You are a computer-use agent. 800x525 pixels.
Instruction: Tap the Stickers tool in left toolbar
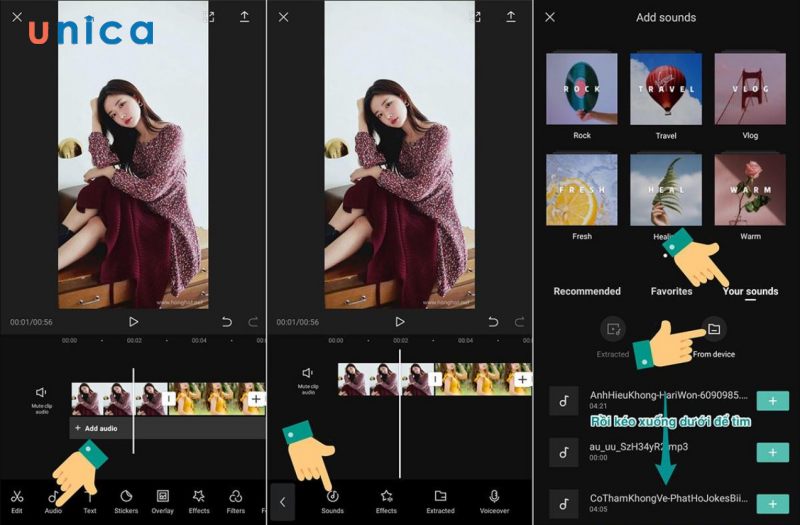tap(126, 501)
